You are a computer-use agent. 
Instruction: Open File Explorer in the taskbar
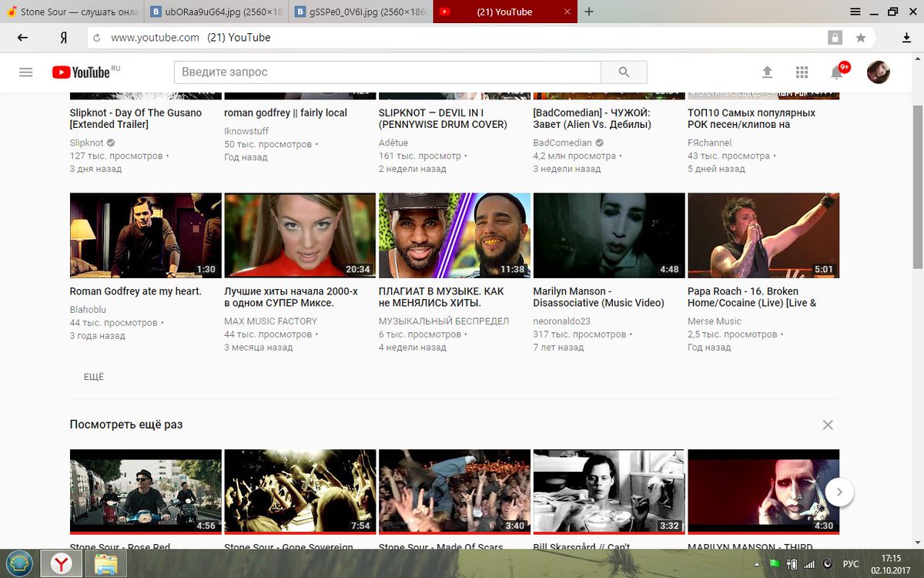point(105,564)
